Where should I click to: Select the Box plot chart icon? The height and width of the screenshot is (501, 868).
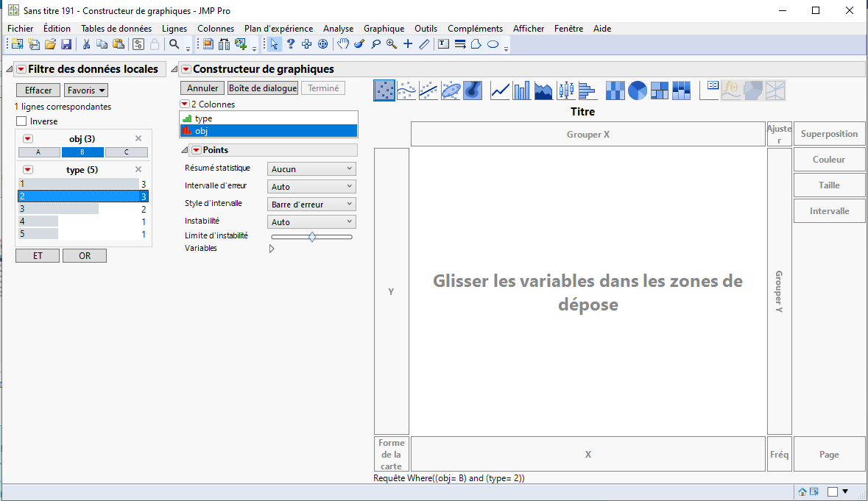[x=565, y=90]
